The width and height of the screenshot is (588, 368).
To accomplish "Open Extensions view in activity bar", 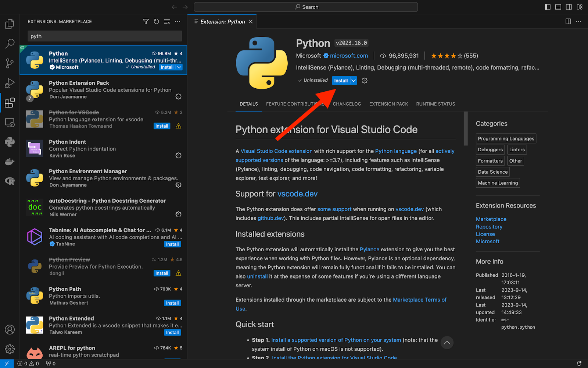I will [10, 103].
